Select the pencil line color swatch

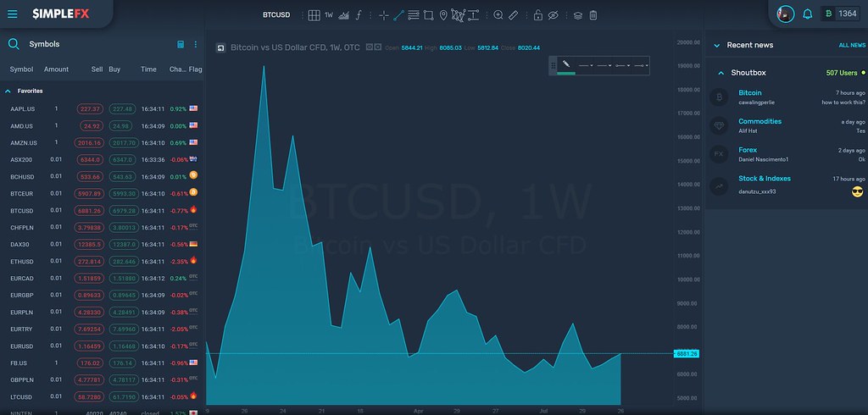coord(565,66)
